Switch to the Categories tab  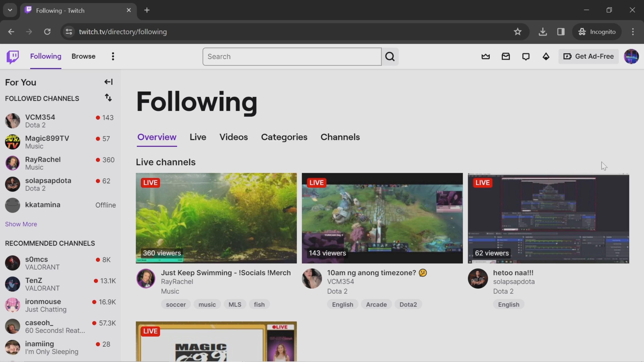[284, 137]
